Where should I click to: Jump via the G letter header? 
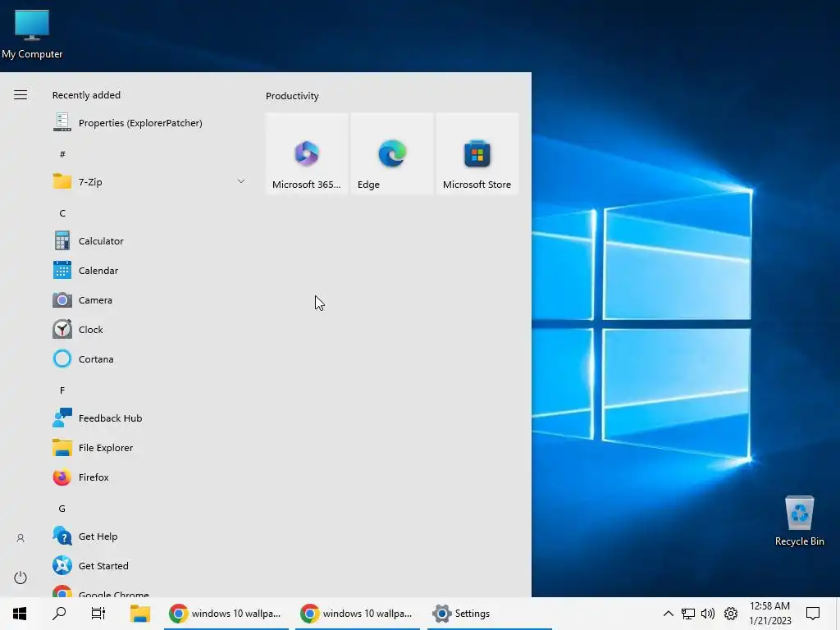[x=62, y=509]
